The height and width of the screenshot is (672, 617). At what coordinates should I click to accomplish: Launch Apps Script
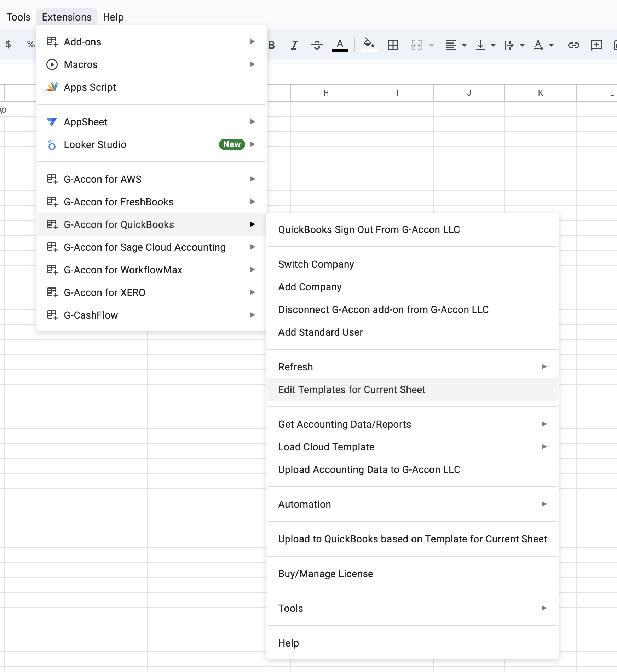tap(152, 87)
